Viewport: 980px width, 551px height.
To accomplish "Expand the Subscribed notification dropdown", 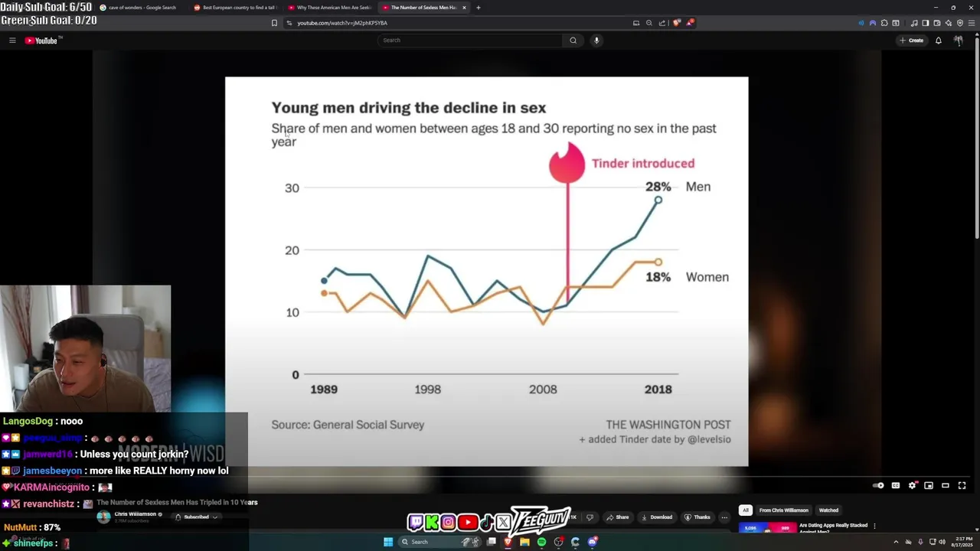I will [x=197, y=517].
